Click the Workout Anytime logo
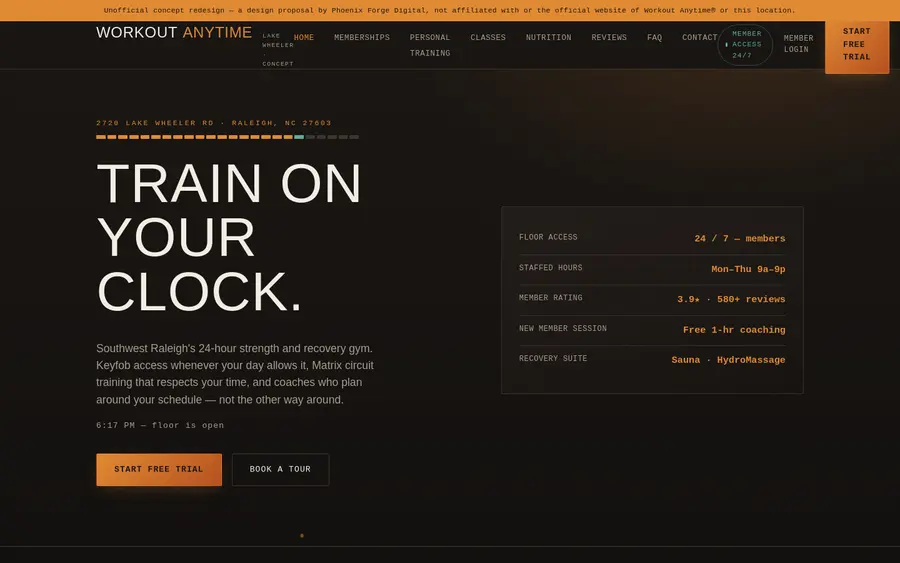This screenshot has width=900, height=563. point(174,33)
